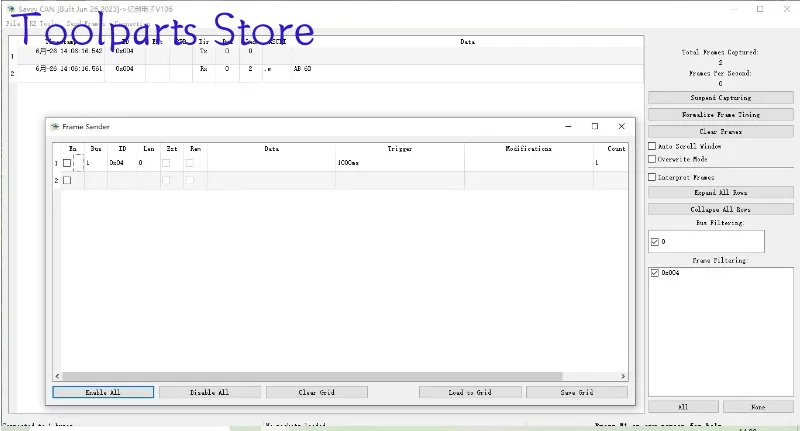Viewport: 800px width, 431px height.
Task: Uncheck 0x004 in Frame Filtering list
Action: 655,273
